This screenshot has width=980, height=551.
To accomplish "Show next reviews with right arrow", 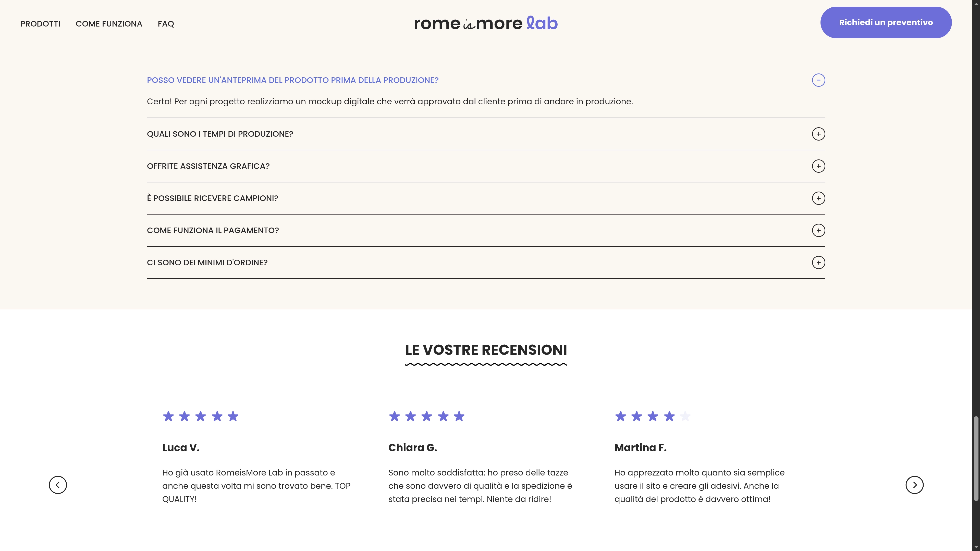I will click(914, 485).
